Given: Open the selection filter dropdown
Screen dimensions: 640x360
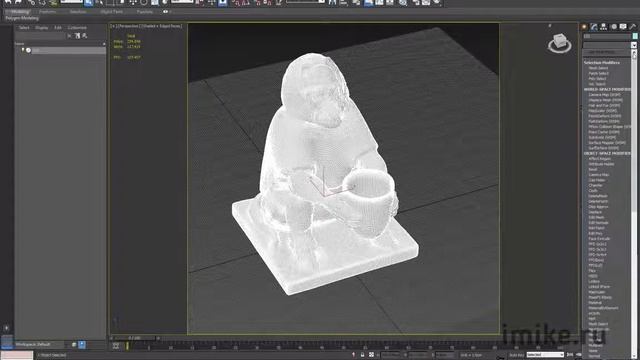Looking at the screenshot, I should click(x=71, y=2).
